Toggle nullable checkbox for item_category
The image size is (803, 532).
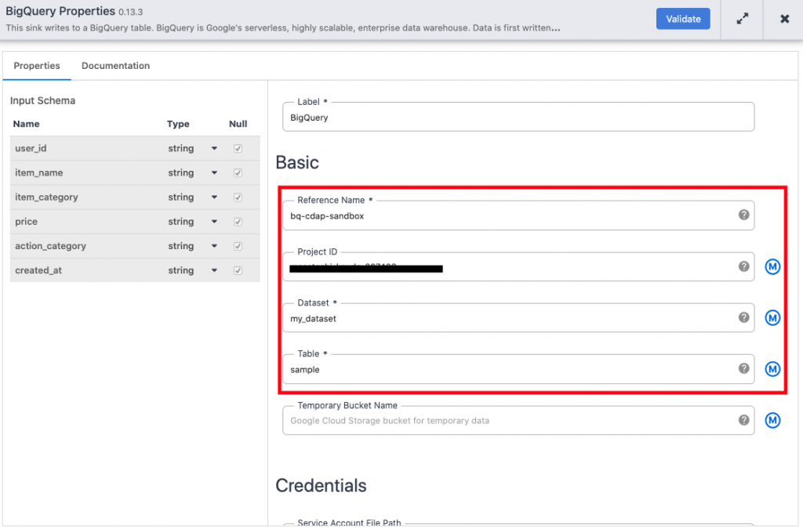pos(238,197)
